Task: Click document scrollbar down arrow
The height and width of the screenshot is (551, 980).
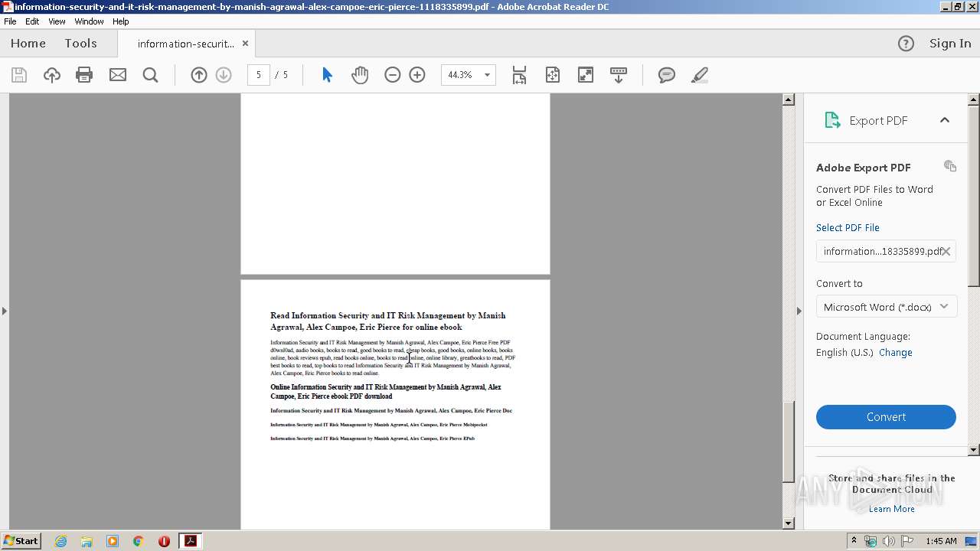Action: point(789,523)
